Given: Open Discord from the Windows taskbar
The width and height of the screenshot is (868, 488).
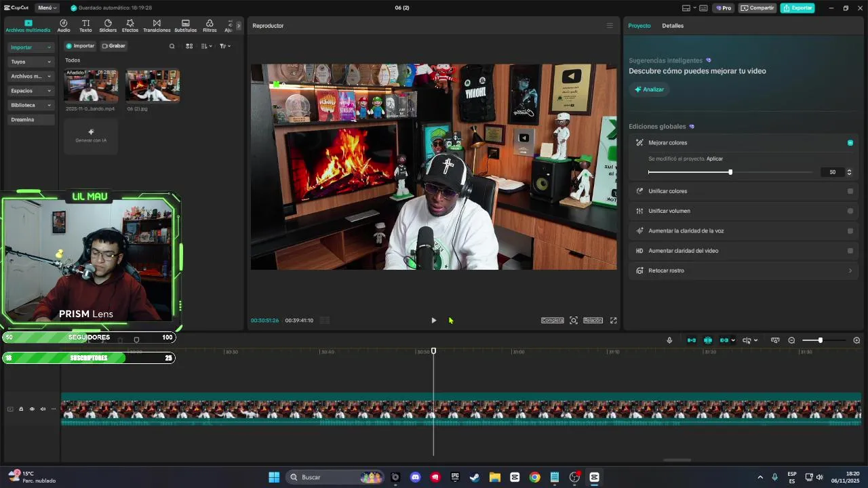Looking at the screenshot, I should (415, 477).
